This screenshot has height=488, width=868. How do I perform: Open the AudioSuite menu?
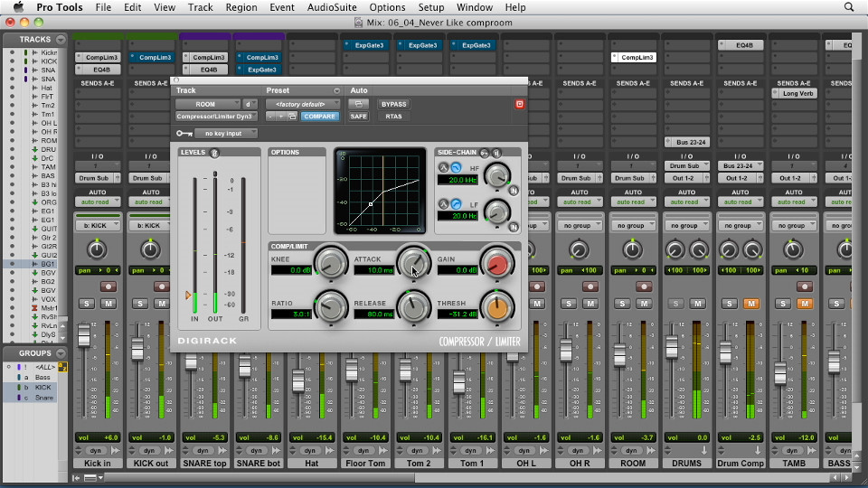pos(332,7)
